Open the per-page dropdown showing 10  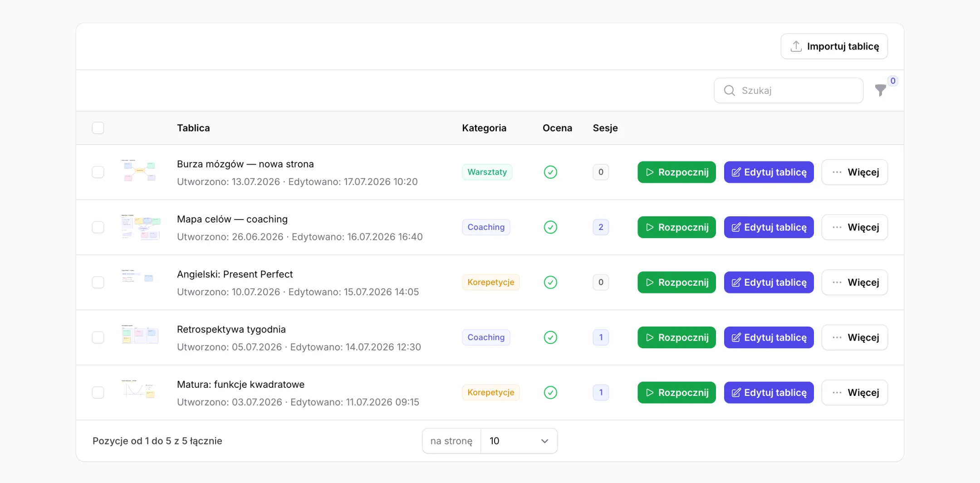click(519, 441)
